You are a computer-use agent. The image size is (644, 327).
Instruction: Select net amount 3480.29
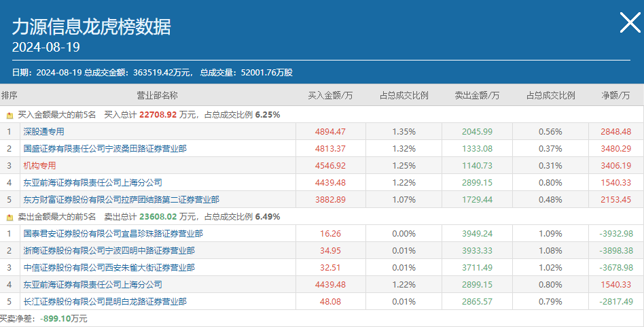coord(615,149)
